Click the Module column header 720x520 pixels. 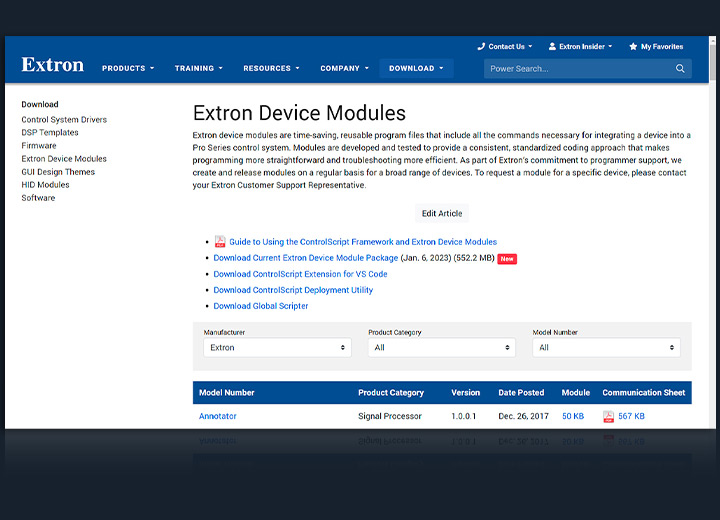tap(575, 393)
